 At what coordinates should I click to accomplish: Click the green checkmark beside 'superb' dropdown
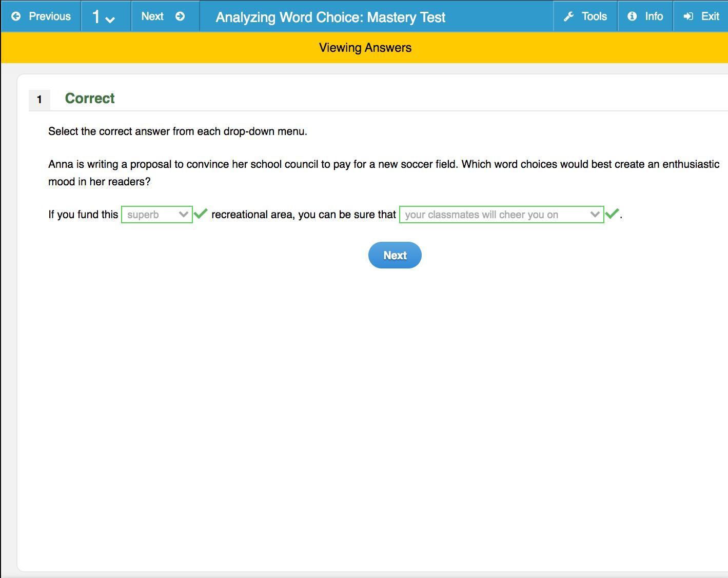201,213
